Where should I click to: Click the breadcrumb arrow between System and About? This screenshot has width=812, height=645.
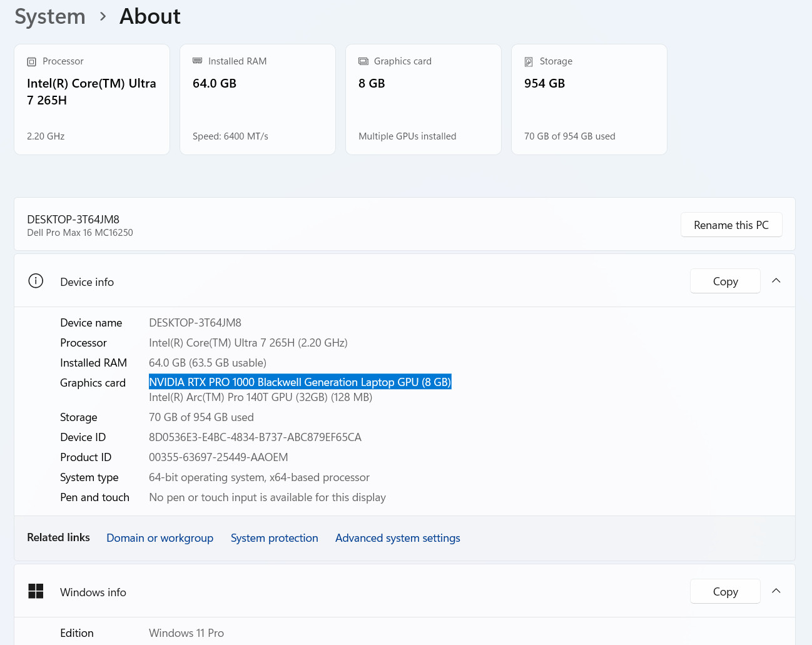pos(103,17)
